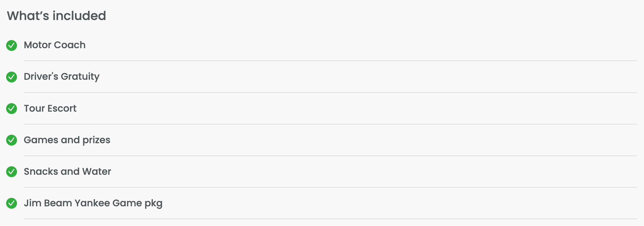Click the separator under Games and prizes

pyautogui.click(x=330, y=156)
